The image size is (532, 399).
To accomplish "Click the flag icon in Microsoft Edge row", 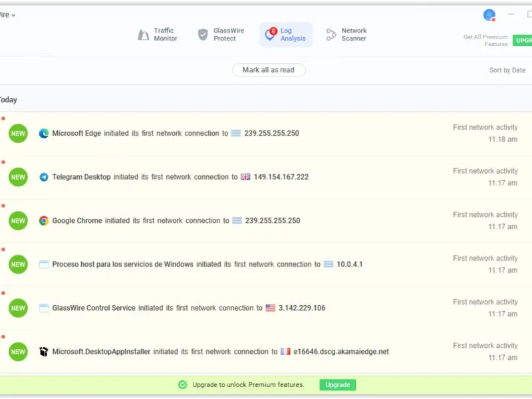I will click(x=236, y=134).
